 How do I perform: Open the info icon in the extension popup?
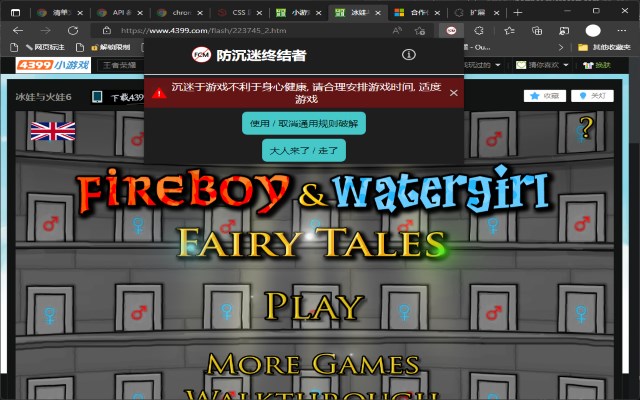tap(409, 54)
